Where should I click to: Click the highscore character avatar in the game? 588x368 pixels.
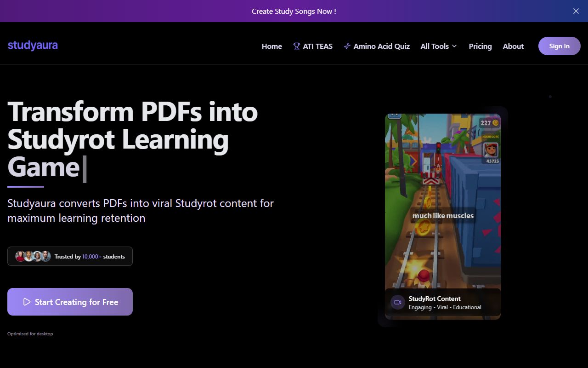490,149
